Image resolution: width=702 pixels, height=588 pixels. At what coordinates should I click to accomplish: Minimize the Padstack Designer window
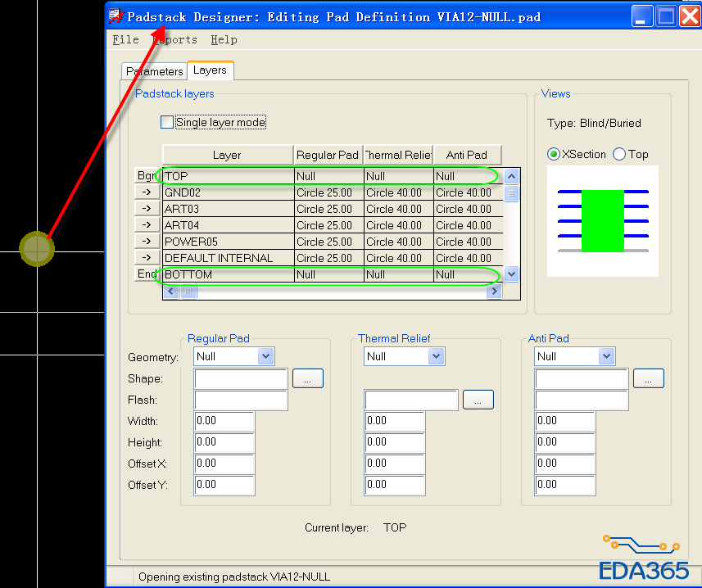coord(641,16)
